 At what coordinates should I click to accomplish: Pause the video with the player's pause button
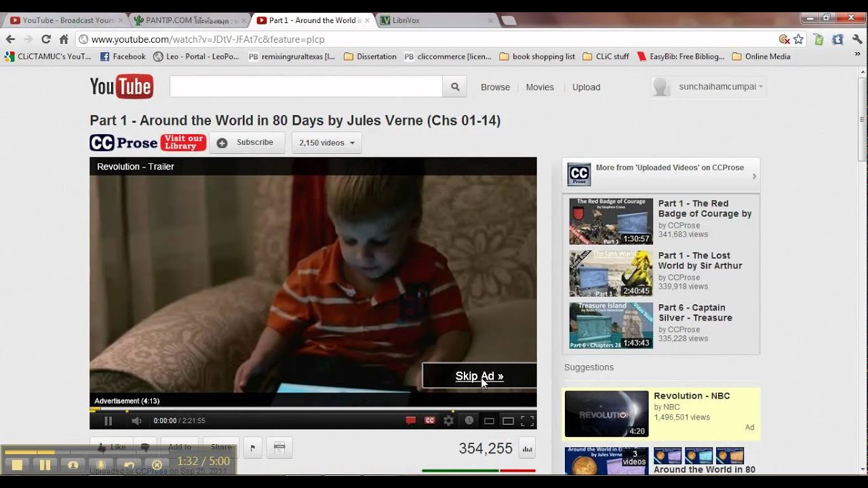point(108,421)
